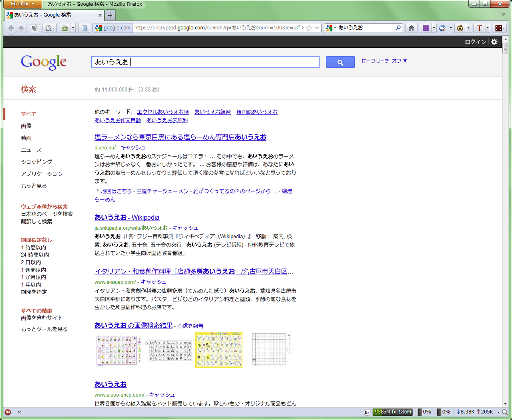
Task: Click the blue AP round toolbar icon
Action: [442, 28]
